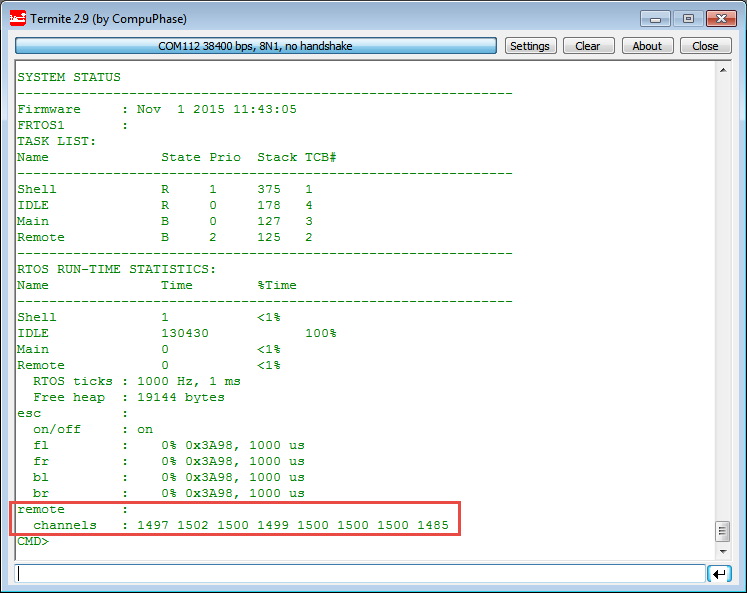
Task: Click the CMD> prompt in the terminal
Action: 33,541
